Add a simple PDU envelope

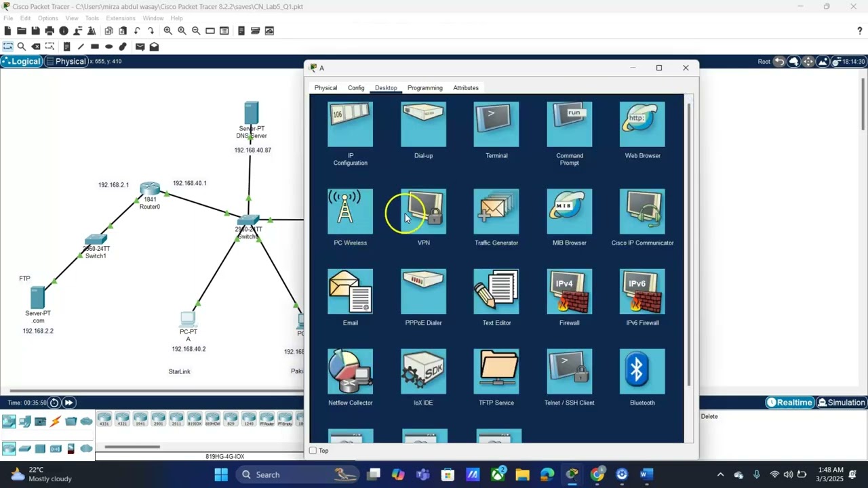pos(140,47)
